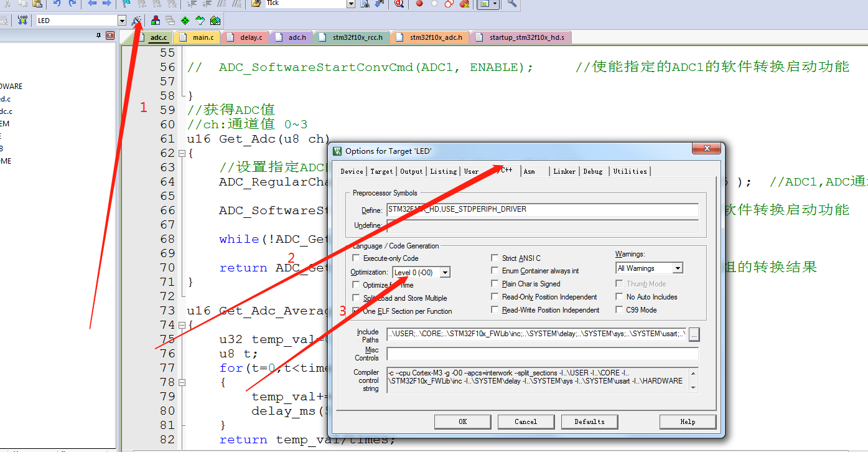The image size is (868, 452).
Task: Click inside the Define preprocessor symbols field
Action: [541, 210]
